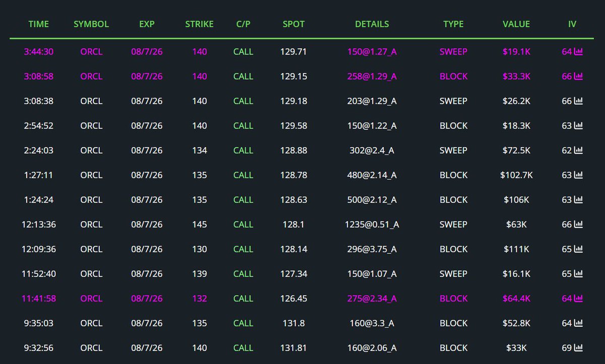Sort by the TIME column header

pos(39,24)
